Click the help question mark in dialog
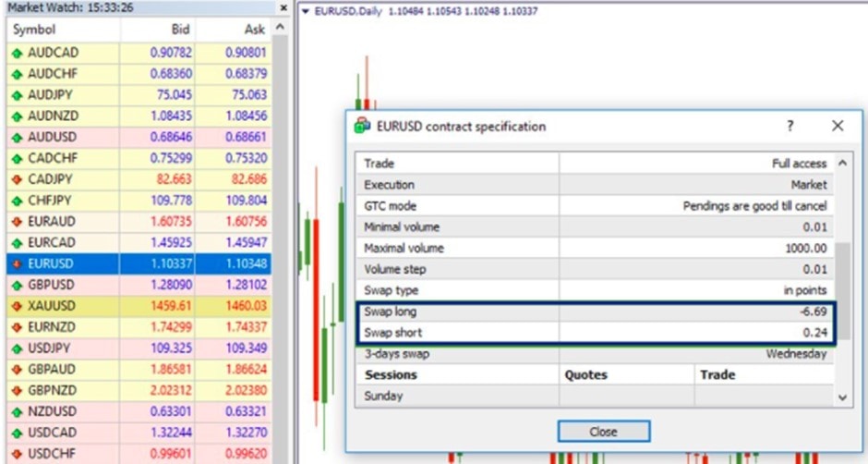Viewport: 868px width, 464px height. tap(790, 126)
